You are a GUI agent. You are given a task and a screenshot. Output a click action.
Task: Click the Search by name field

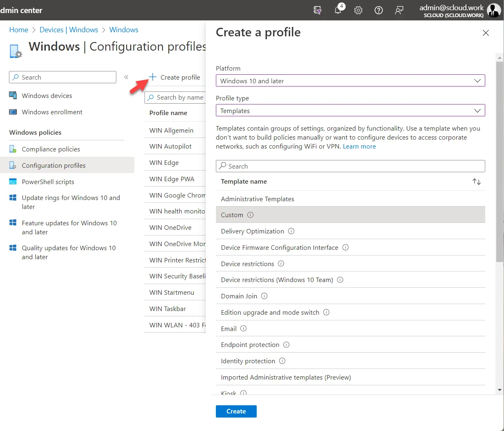175,98
